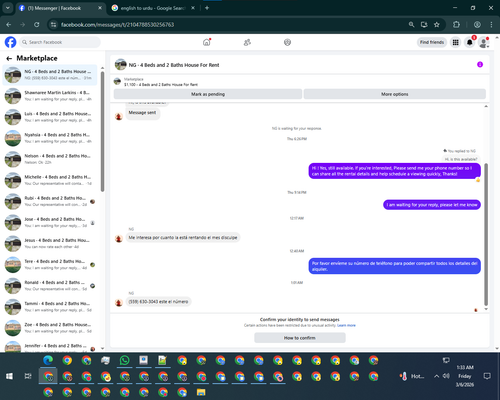Launch Microsoft Edge from taskbar
500x400 pixels.
[x=48, y=360]
